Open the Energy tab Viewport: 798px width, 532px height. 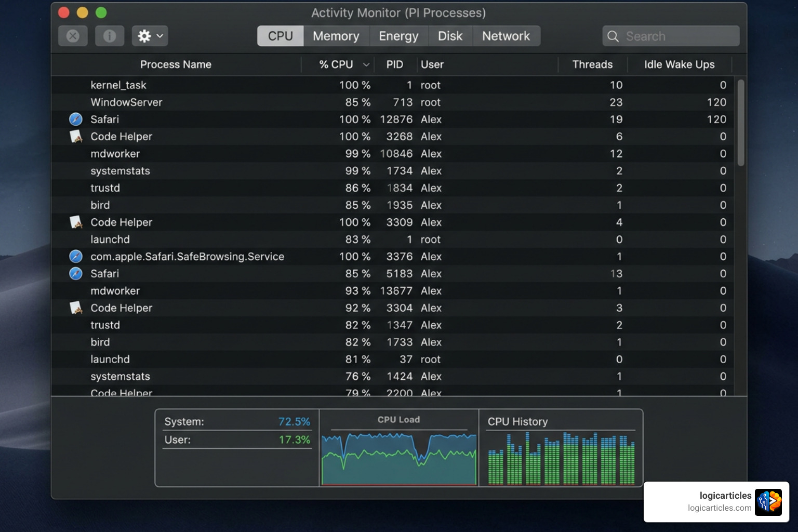[398, 36]
